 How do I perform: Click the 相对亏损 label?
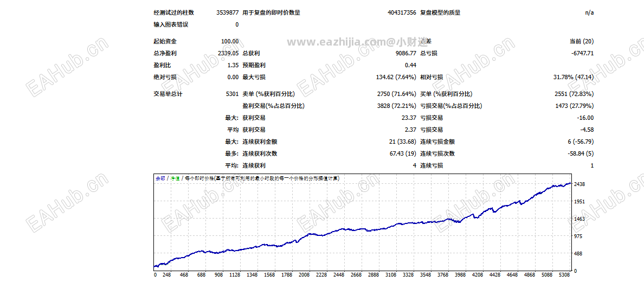point(432,78)
